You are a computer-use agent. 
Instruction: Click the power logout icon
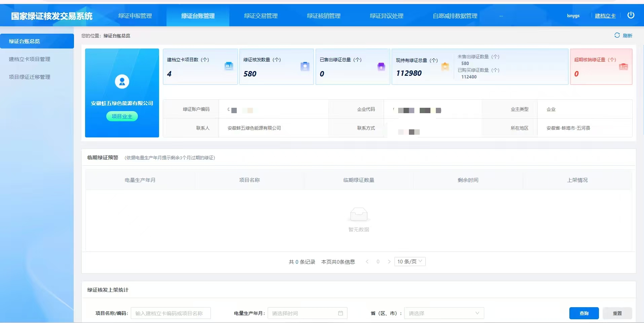click(x=631, y=15)
